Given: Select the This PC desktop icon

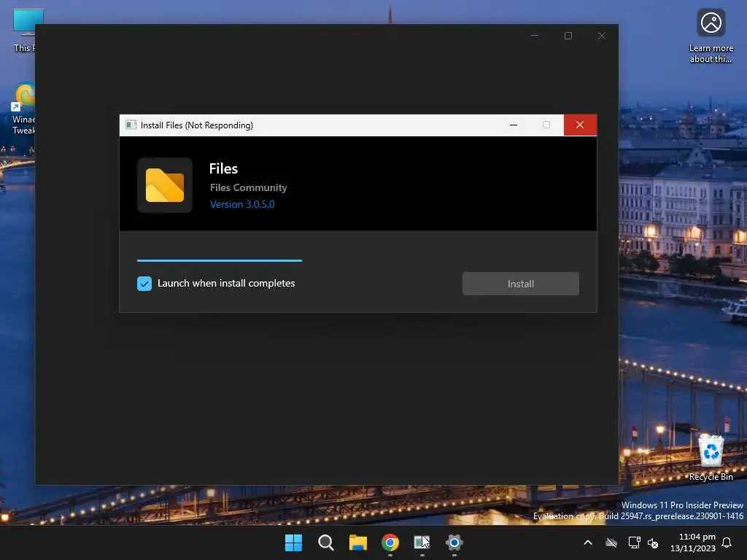Looking at the screenshot, I should pos(24,31).
